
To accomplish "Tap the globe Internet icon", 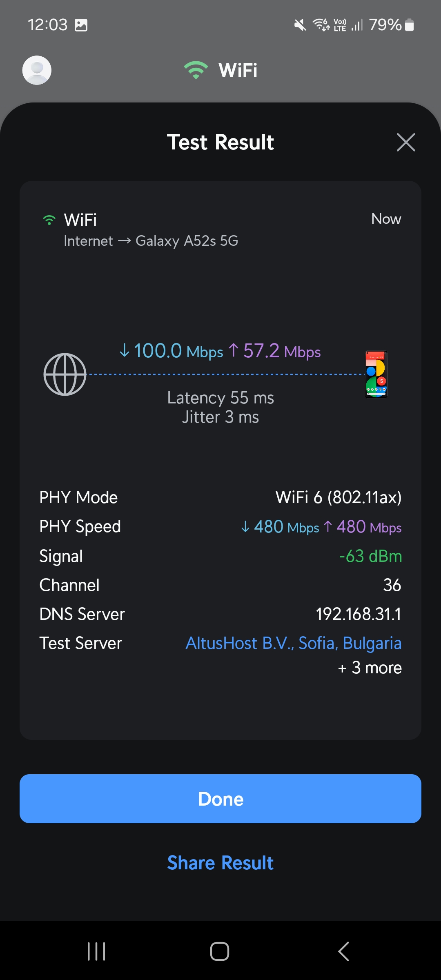I will pos(65,374).
